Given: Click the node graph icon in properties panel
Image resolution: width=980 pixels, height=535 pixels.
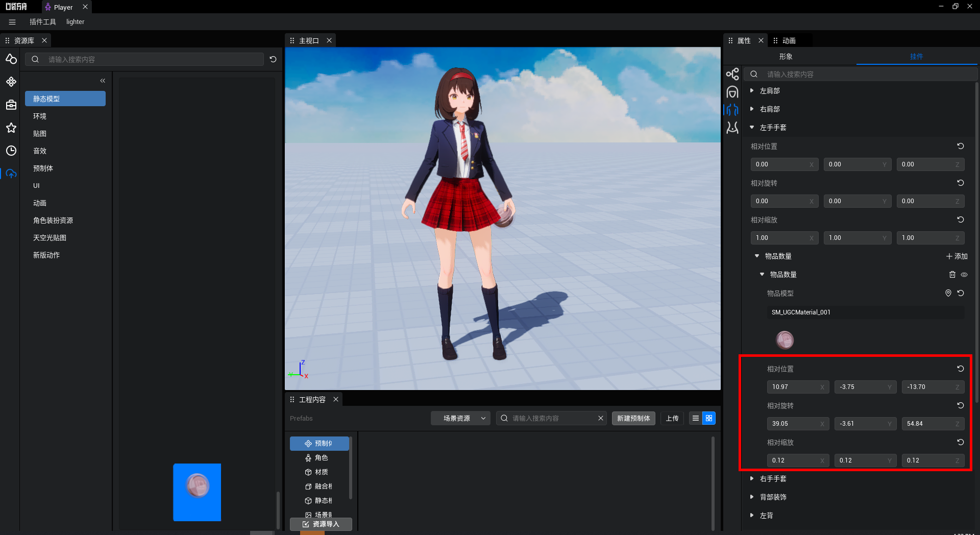Looking at the screenshot, I should (x=732, y=74).
